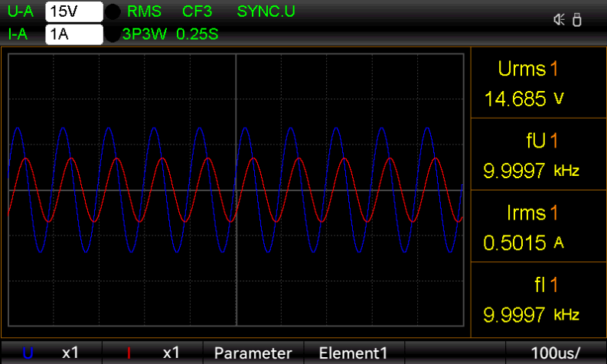Select the blue U channel icon
This screenshot has width=607, height=364.
tap(28, 353)
